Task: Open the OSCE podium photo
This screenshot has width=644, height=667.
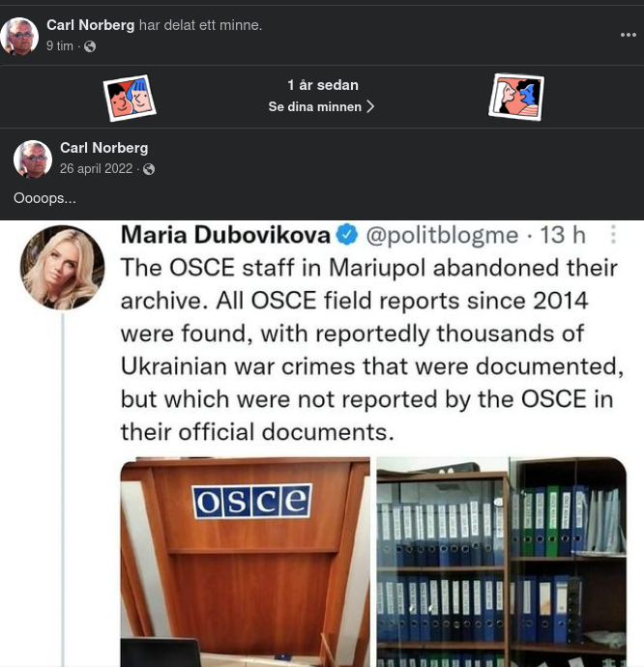Action: tap(246, 562)
